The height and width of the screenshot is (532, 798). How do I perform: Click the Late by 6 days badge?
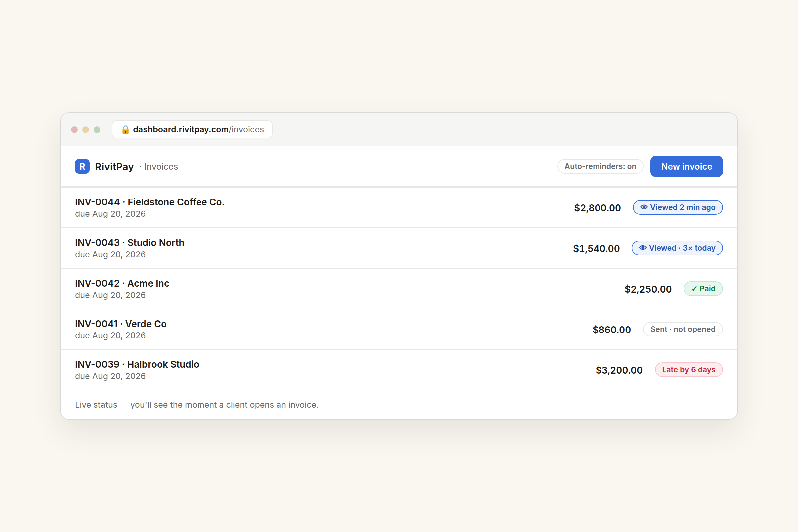[688, 370]
